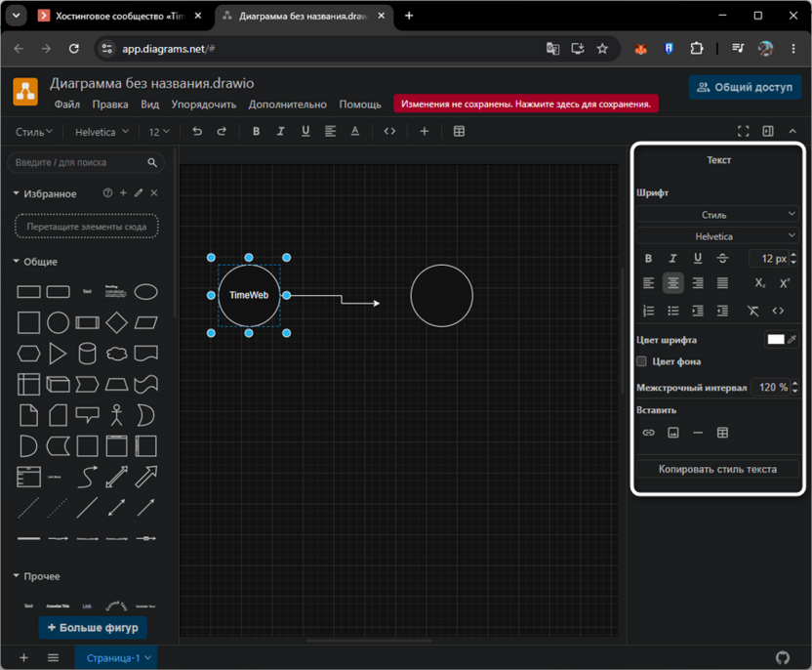
Task: Open the Вид menu
Action: click(x=150, y=105)
